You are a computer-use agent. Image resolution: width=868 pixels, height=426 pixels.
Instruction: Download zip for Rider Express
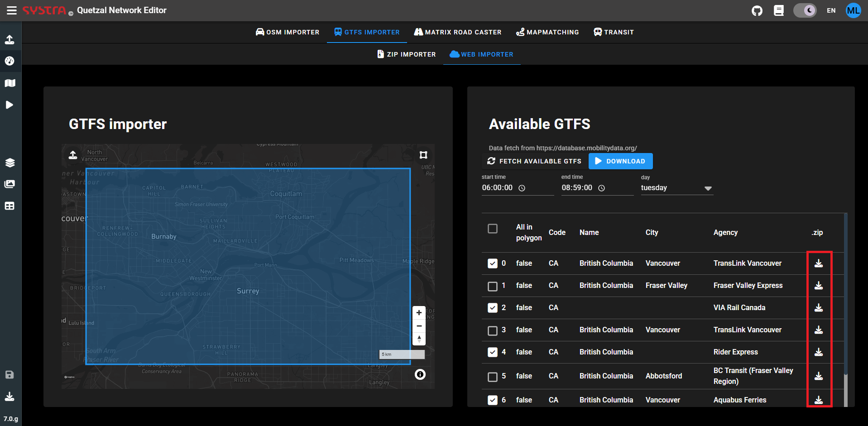819,352
